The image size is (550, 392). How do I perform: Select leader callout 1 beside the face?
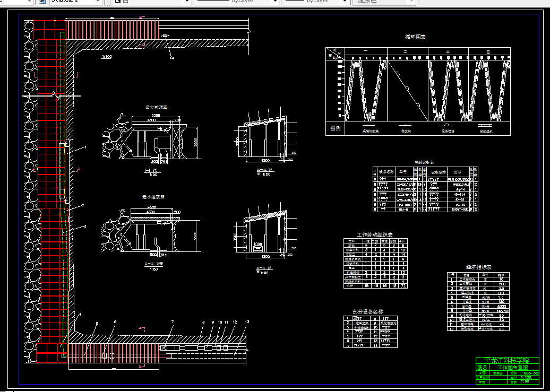coord(85,147)
